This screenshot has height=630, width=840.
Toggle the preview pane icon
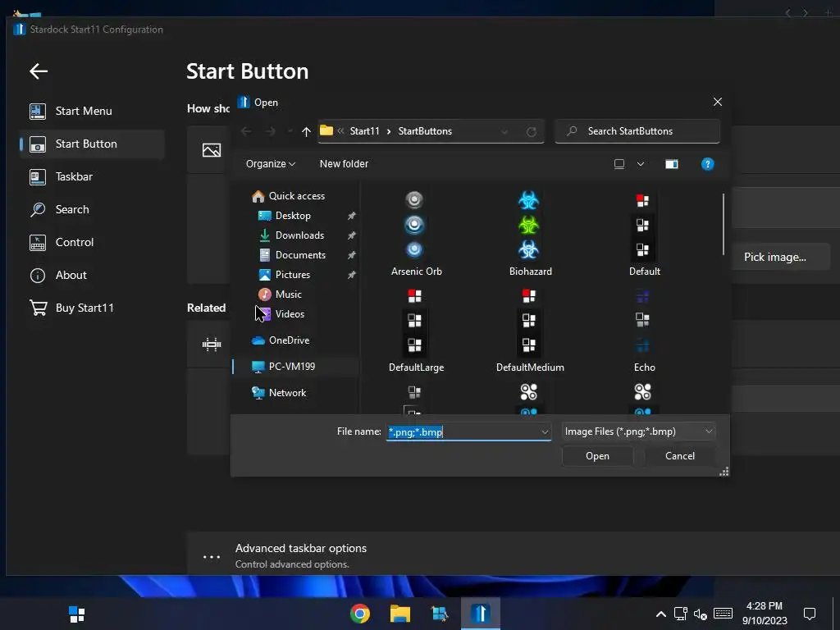[x=671, y=164]
